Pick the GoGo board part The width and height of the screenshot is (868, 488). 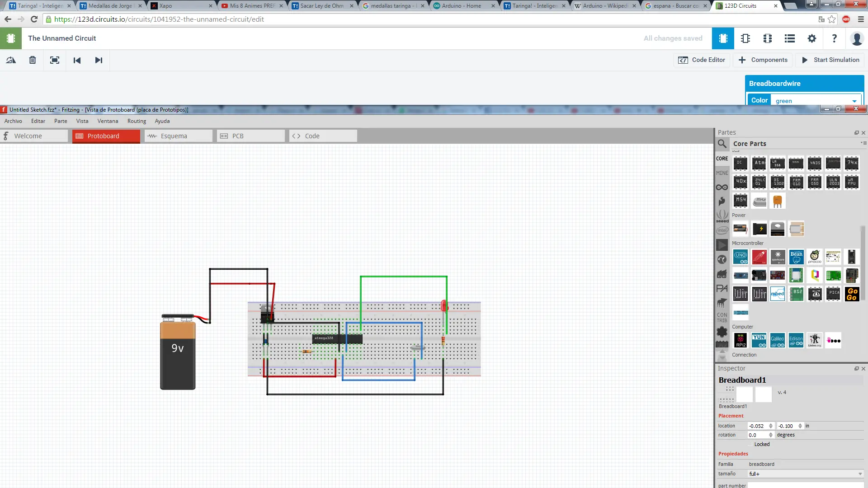tap(852, 294)
